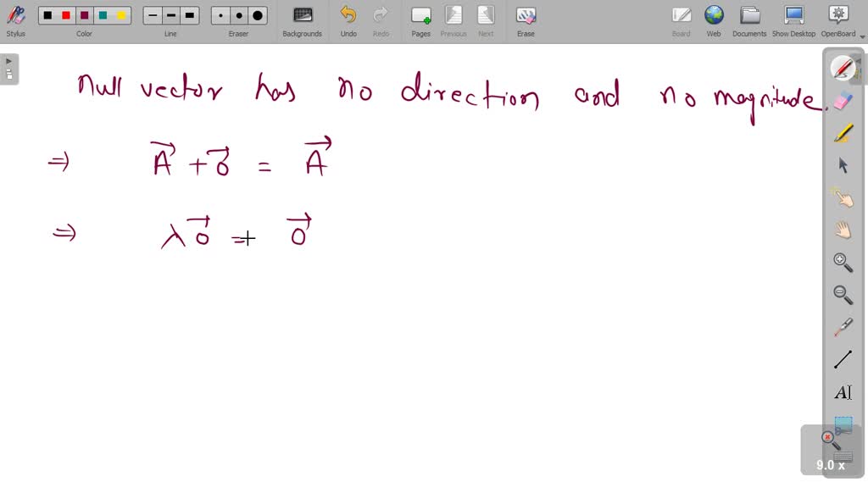
Task: Go to the Previous page
Action: click(x=453, y=21)
